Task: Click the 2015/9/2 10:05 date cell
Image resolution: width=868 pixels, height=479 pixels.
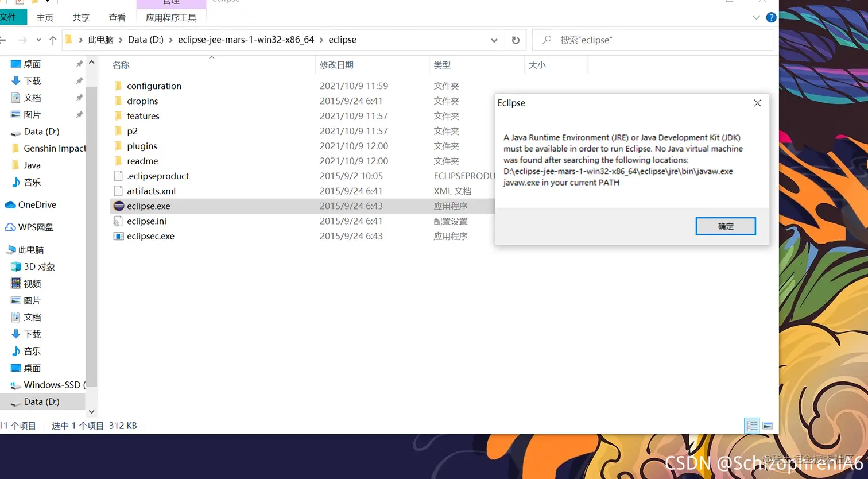Action: (351, 176)
